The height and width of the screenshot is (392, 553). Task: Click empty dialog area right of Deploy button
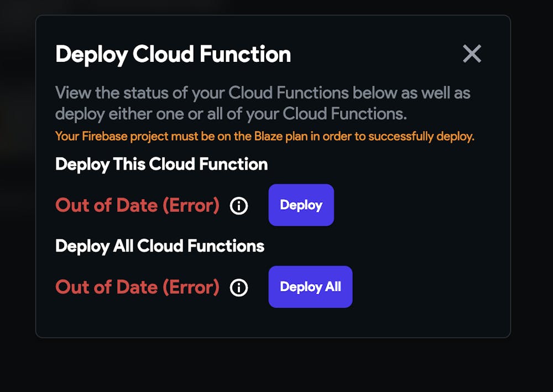coord(420,206)
